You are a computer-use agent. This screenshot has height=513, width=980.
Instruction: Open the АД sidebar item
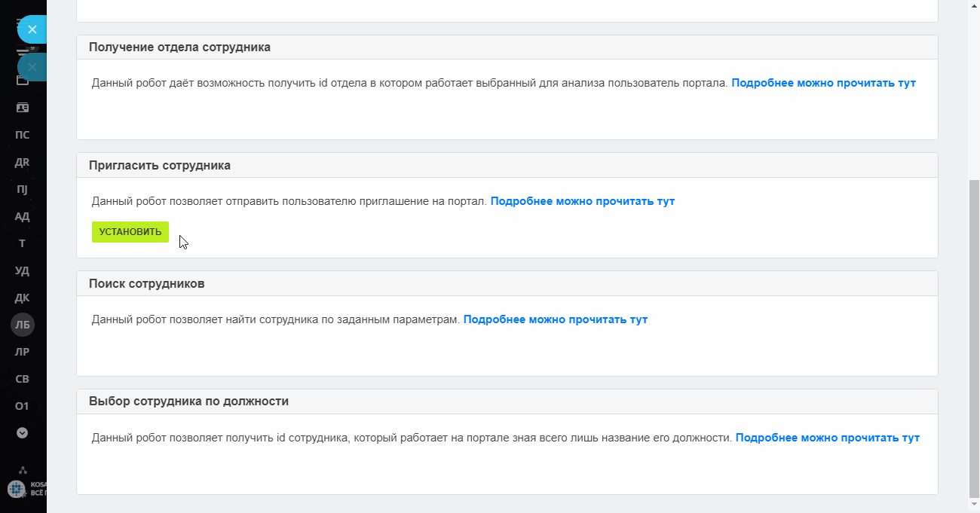23,216
